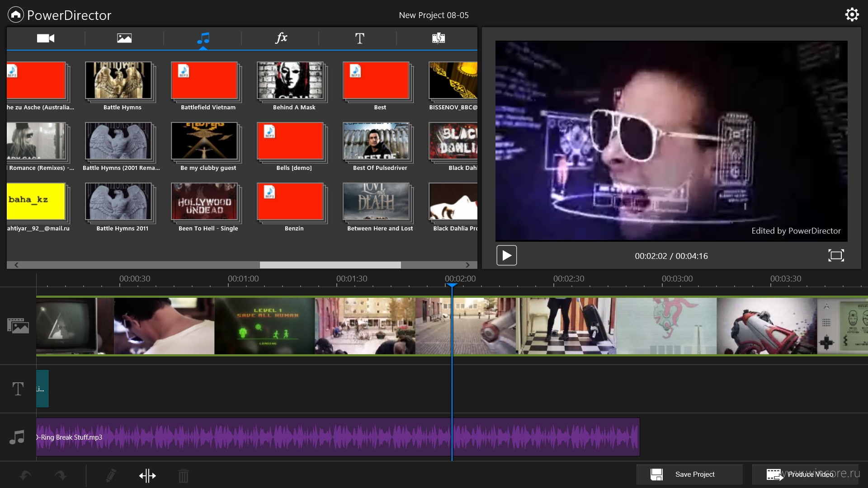Play the preview video

tap(506, 256)
